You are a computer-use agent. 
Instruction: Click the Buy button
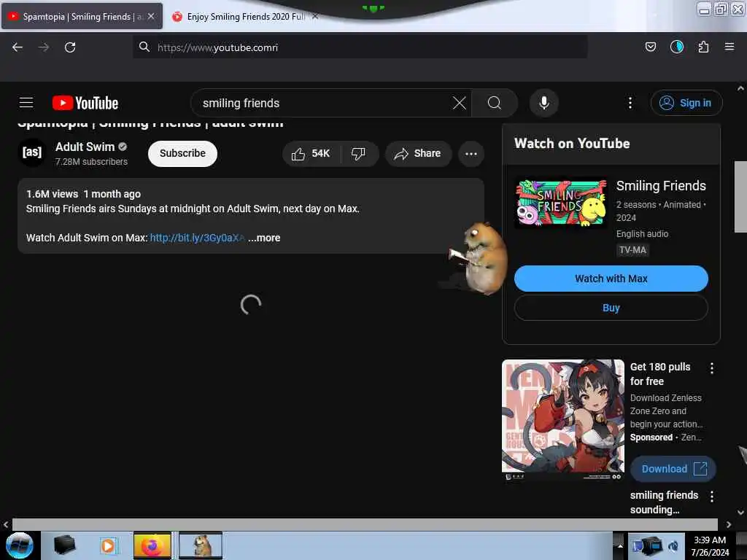(611, 308)
